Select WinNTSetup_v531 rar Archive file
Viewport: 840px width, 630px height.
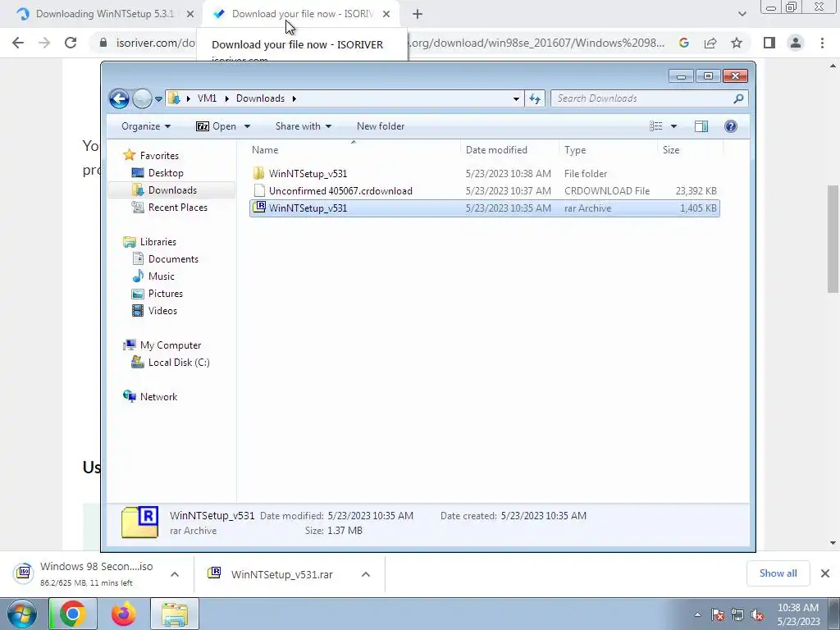point(484,208)
